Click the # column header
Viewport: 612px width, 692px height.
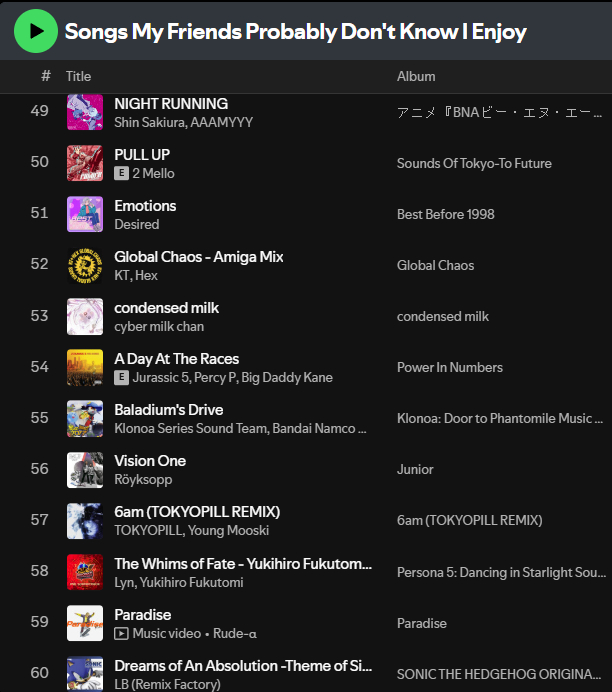(46, 77)
